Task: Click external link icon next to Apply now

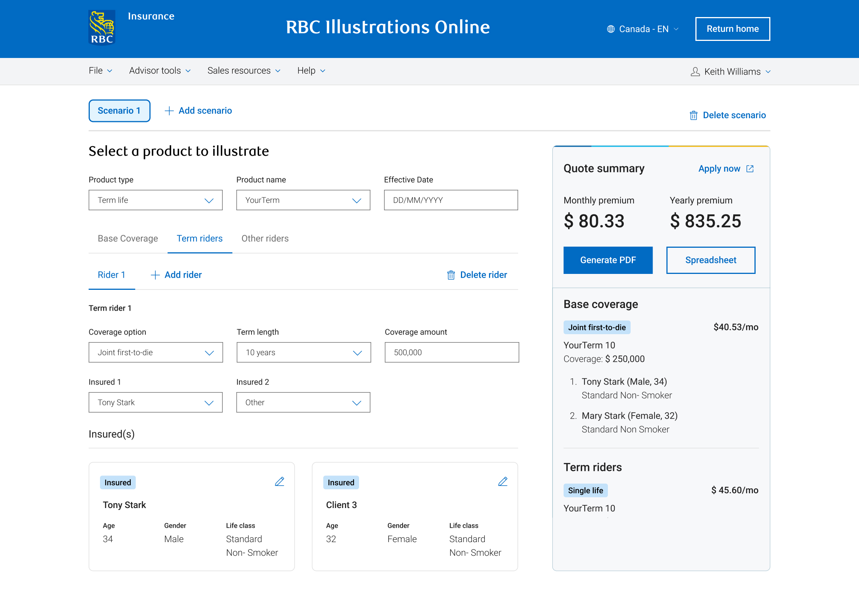Action: [750, 169]
